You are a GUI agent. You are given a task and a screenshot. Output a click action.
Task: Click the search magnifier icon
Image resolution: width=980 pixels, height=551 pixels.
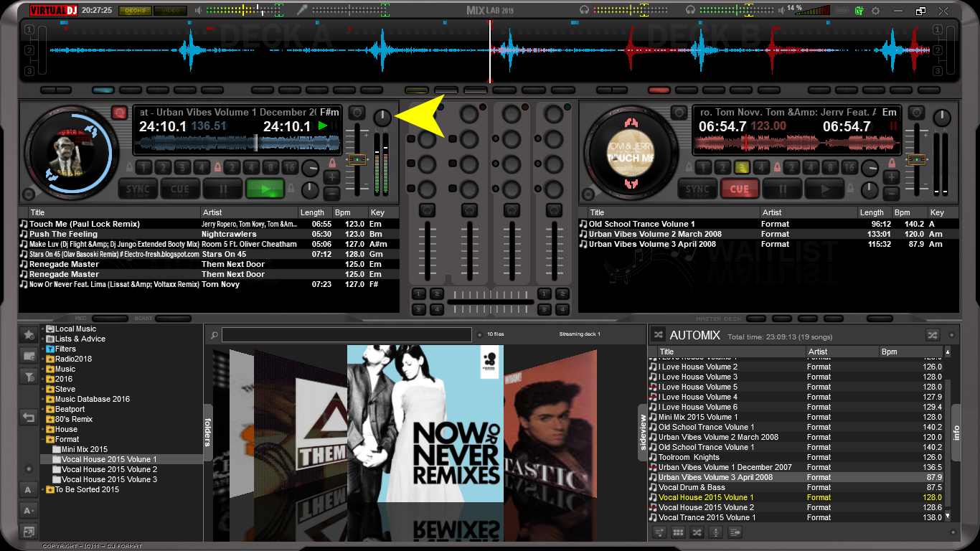(214, 335)
